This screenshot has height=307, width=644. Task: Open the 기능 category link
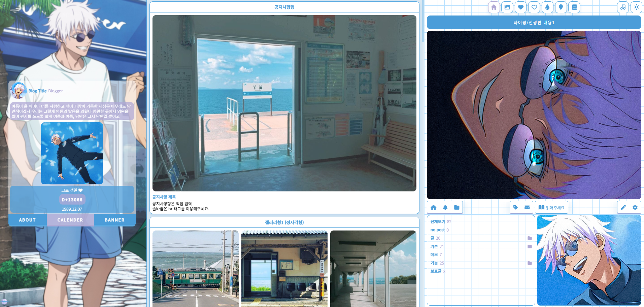tap(434, 263)
